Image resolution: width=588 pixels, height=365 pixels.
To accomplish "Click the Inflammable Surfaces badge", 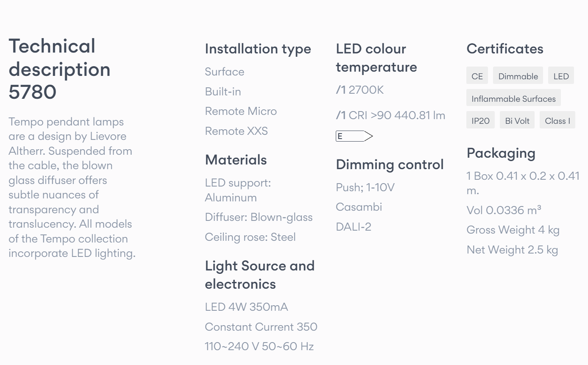I will (513, 98).
